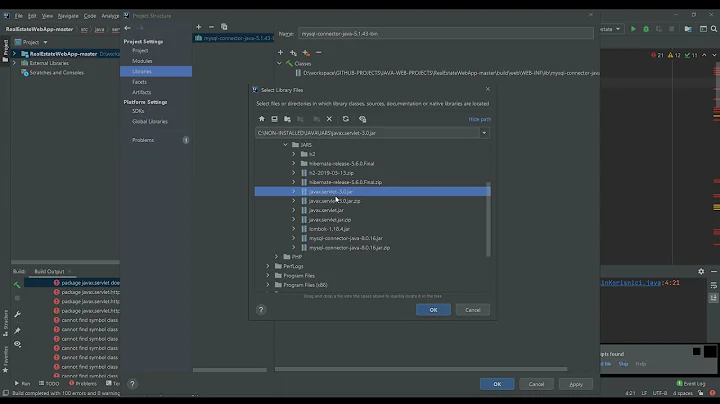Add new project library with plus

click(198, 27)
